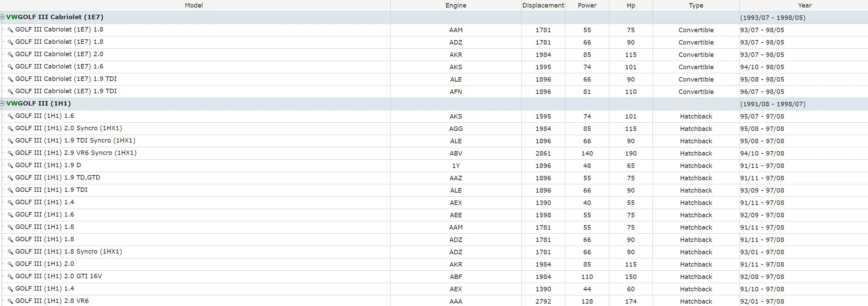Click magnifier icon for Cabriolet (1E7) 1.6

10,67
